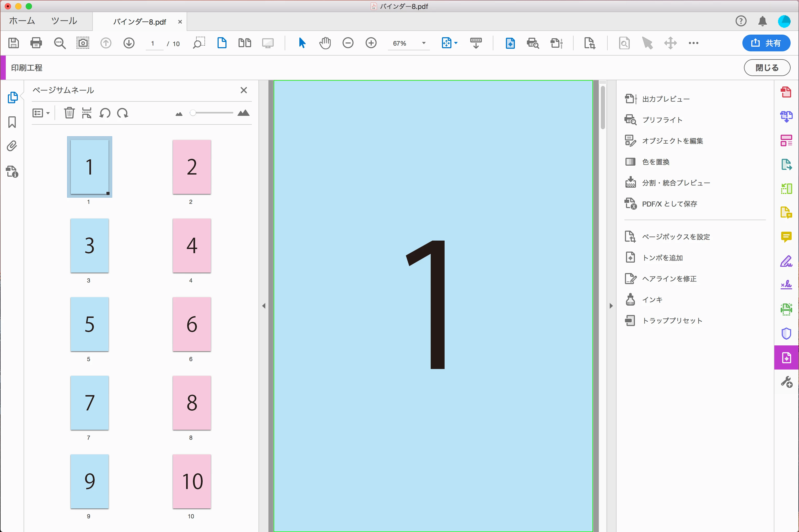Switch to the ツール tab
Image resolution: width=799 pixels, height=532 pixels.
click(x=64, y=21)
